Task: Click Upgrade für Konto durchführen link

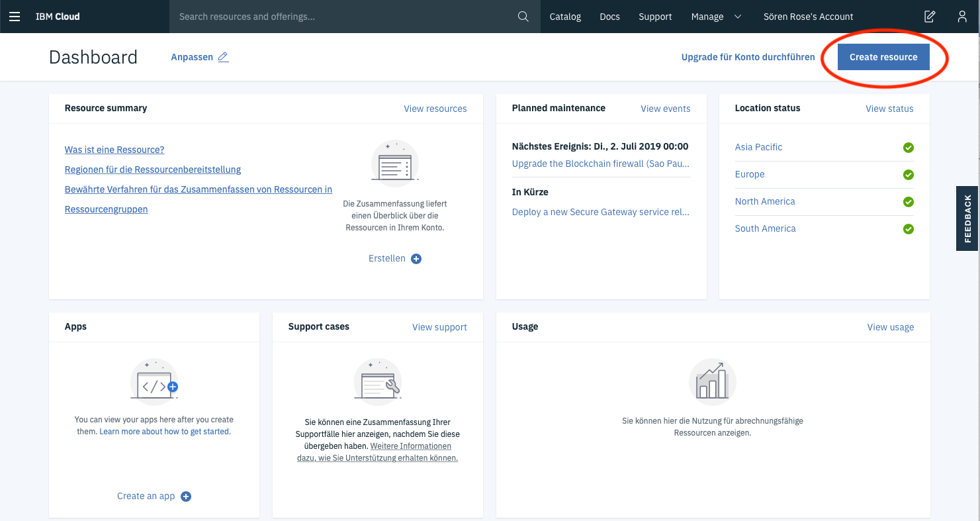Action: (748, 57)
